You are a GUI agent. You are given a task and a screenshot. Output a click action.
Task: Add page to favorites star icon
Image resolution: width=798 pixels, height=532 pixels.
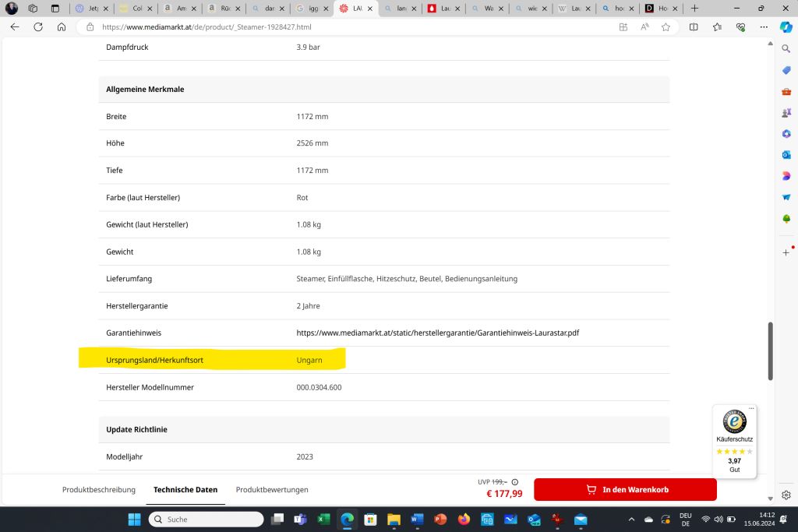click(666, 26)
